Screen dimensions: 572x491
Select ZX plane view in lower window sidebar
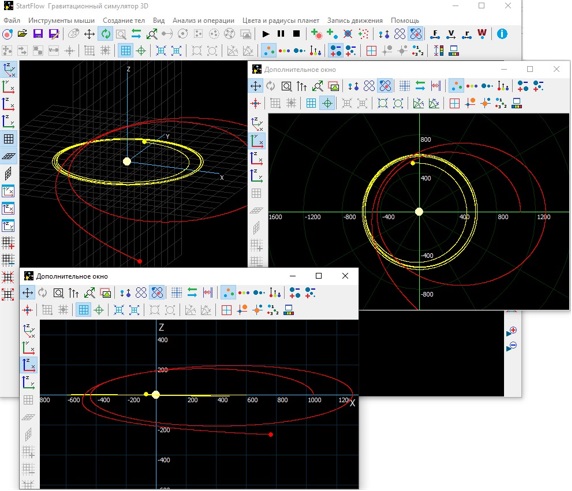pos(28,365)
